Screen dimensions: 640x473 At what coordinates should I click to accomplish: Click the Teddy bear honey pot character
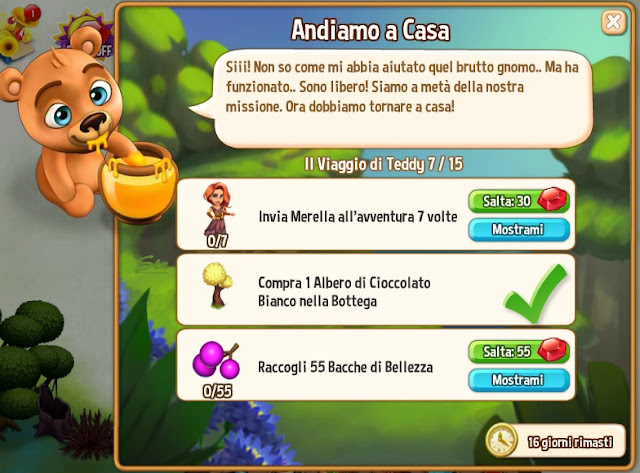click(88, 131)
